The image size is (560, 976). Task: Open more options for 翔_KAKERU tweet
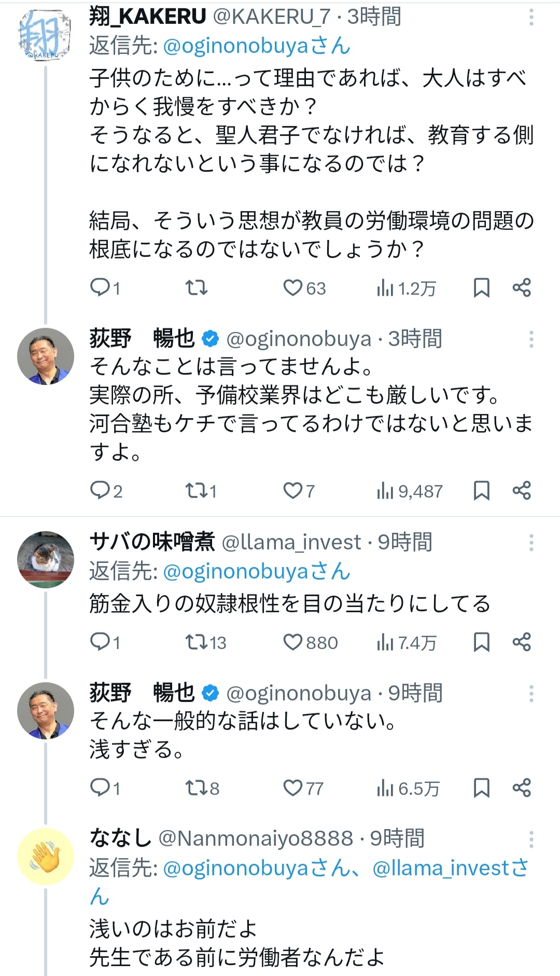click(531, 18)
